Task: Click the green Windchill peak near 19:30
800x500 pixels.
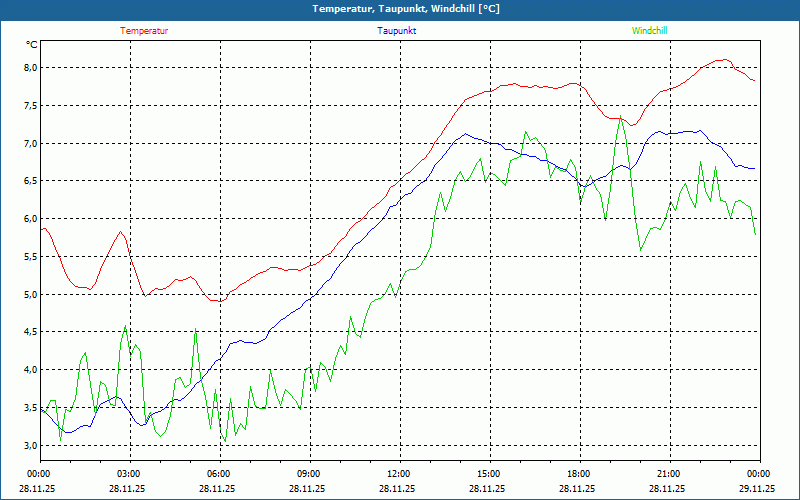Action: coord(620,116)
